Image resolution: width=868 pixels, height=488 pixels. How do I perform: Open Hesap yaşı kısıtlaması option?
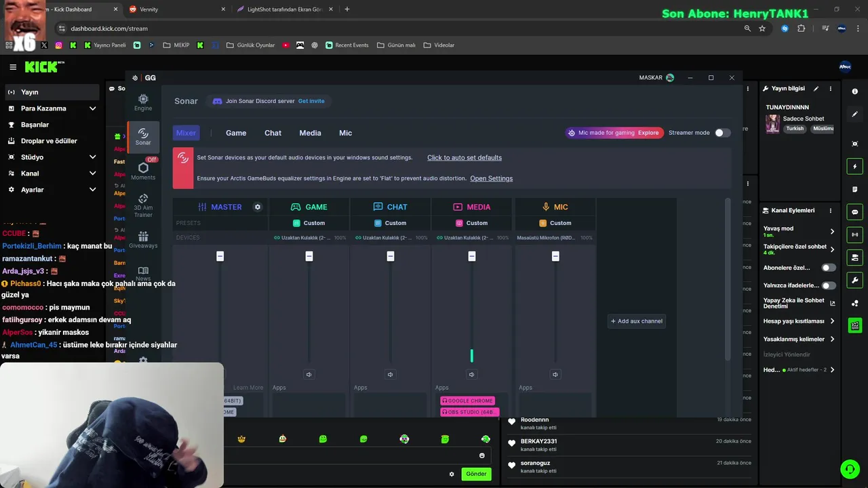pos(799,321)
